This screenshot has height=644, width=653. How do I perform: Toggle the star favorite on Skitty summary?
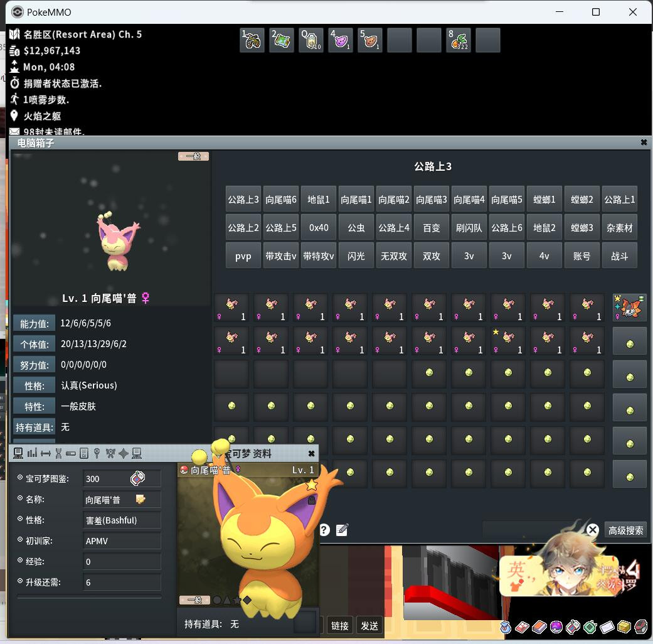pos(312,485)
